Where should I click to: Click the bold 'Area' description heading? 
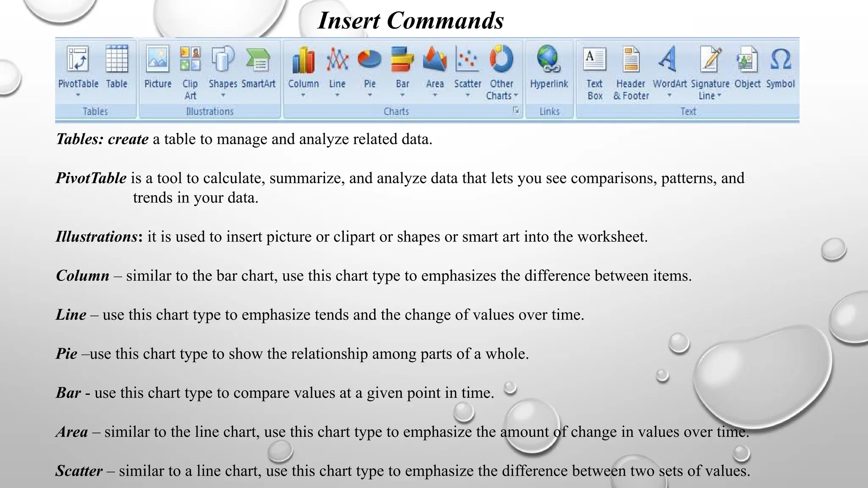[72, 432]
